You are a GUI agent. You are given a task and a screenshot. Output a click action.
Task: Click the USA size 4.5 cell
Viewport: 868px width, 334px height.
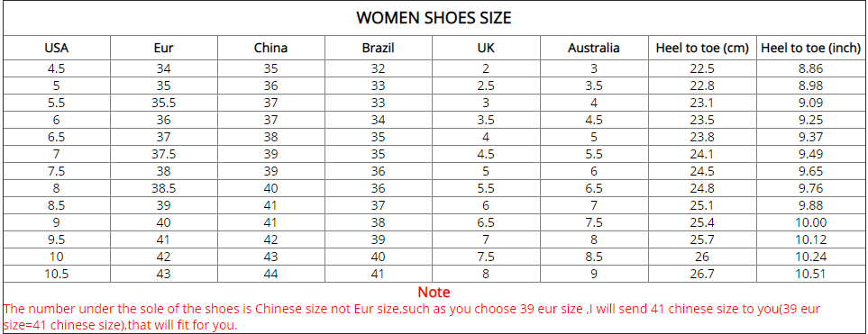pos(57,69)
